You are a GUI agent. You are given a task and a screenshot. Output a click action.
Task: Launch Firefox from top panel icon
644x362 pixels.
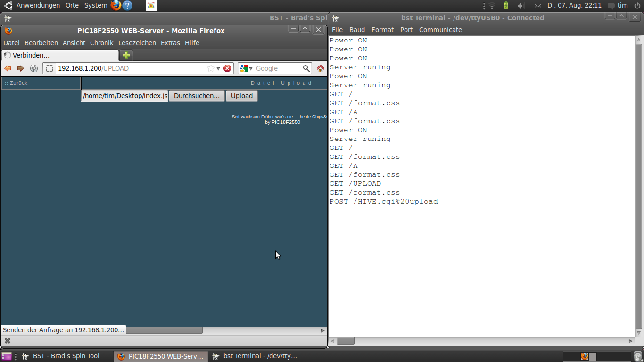[x=116, y=6]
